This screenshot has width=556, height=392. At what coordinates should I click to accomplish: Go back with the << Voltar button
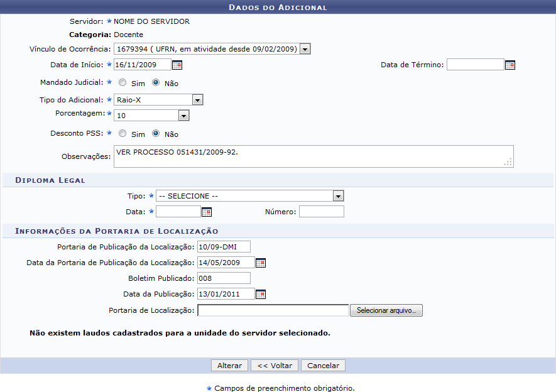click(275, 366)
